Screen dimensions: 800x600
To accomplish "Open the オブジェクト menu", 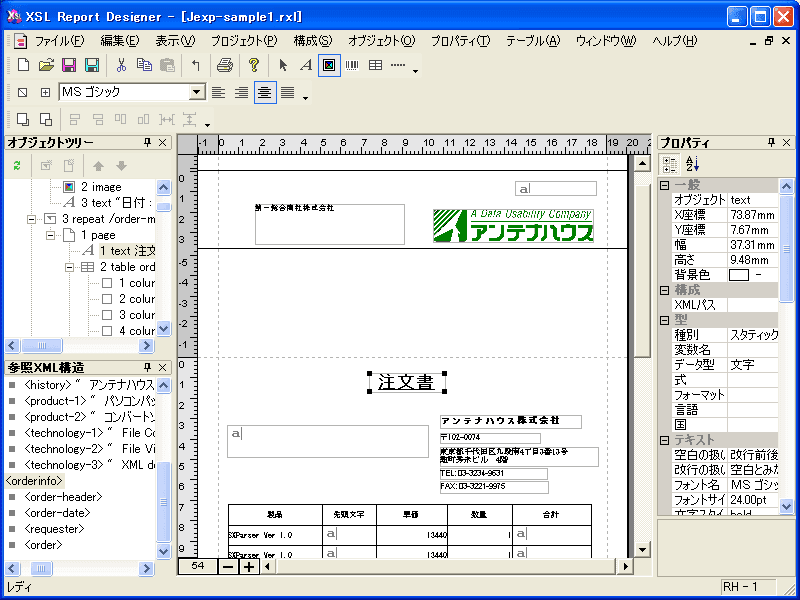I will click(x=382, y=41).
